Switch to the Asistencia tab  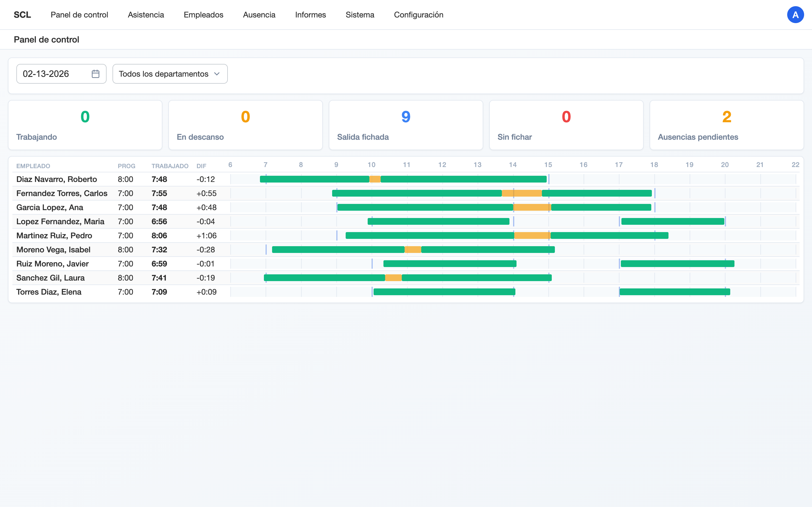coord(145,15)
